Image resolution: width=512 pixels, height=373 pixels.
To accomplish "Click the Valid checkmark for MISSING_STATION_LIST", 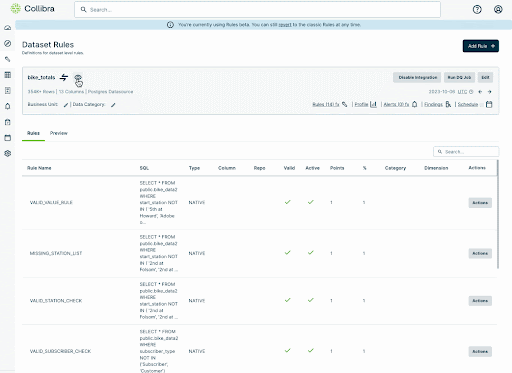I will tap(288, 253).
